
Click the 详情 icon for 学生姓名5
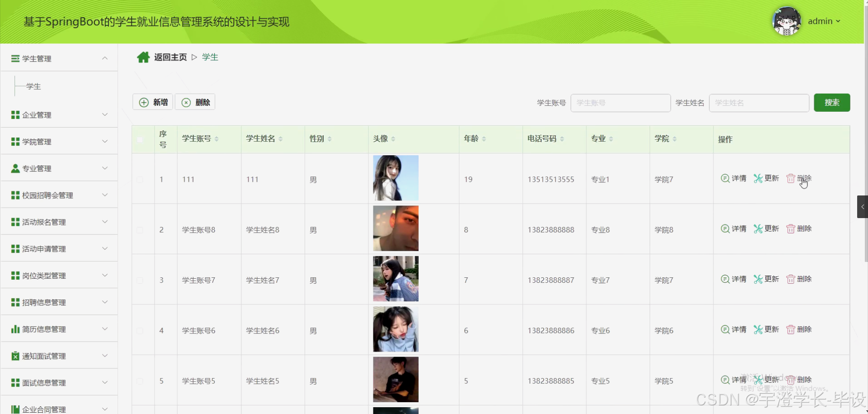pyautogui.click(x=725, y=380)
